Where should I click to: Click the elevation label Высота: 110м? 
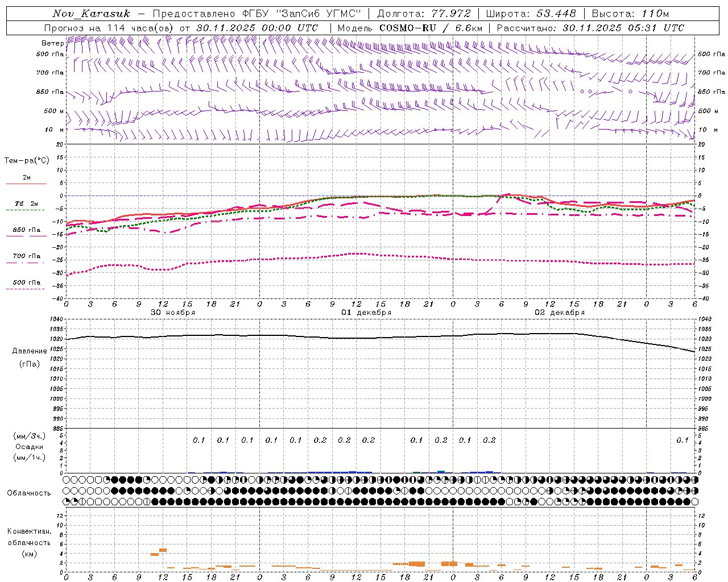click(631, 14)
